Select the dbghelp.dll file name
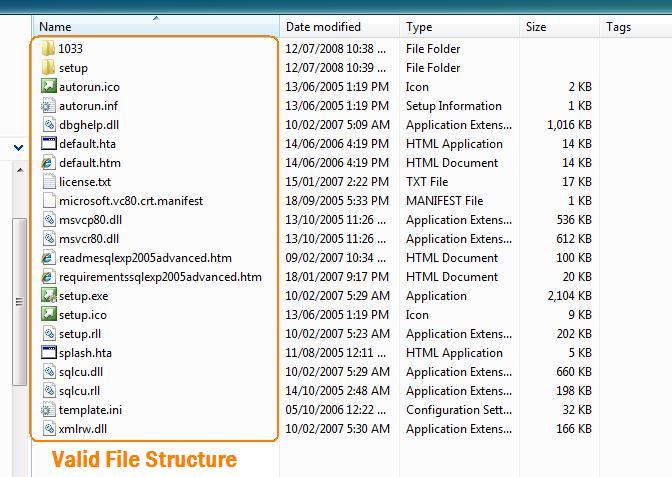The height and width of the screenshot is (477, 672). pos(89,125)
